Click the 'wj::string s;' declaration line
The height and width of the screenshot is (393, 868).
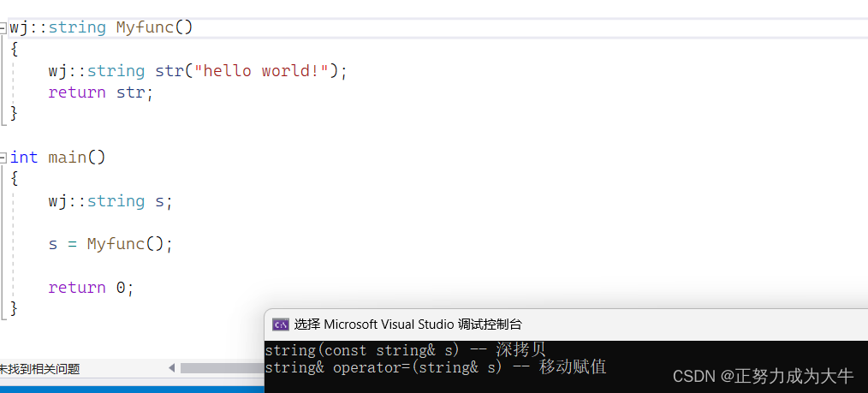click(110, 201)
